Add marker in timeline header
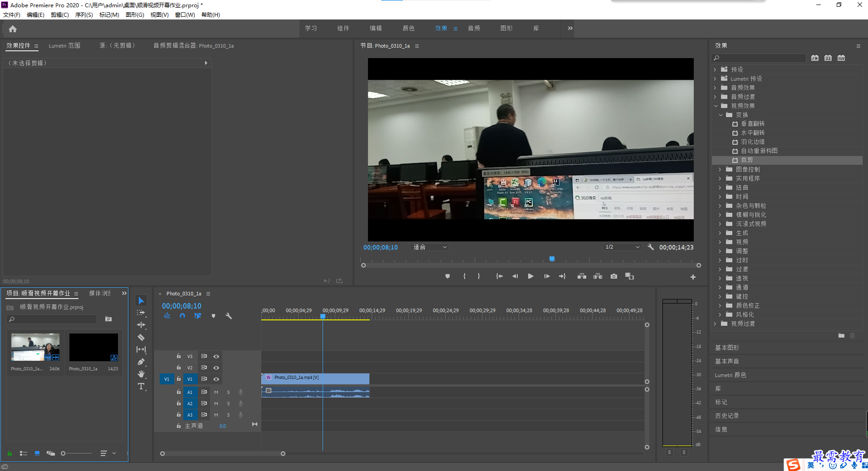Viewport: 868px width, 471px height. 213,316
